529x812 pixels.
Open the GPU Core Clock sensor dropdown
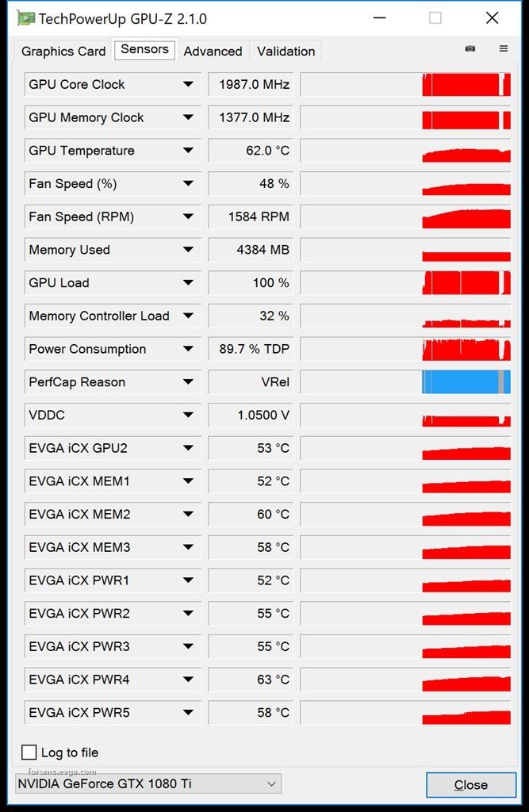(x=188, y=85)
